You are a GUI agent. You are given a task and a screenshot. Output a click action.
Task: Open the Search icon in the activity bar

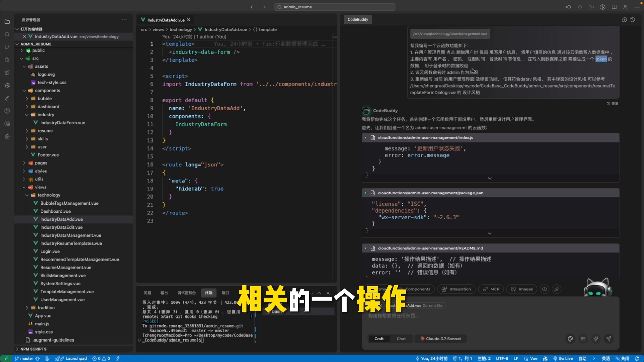[7, 34]
